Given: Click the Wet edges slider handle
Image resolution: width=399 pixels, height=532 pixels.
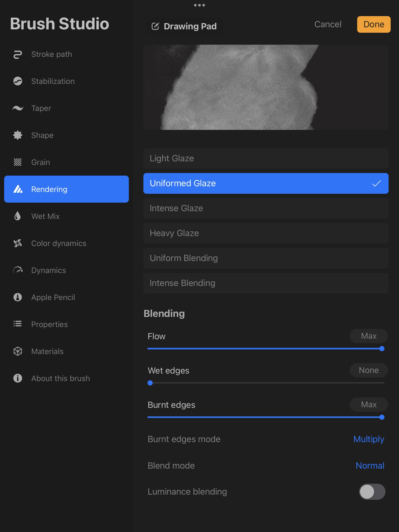Looking at the screenshot, I should (x=150, y=383).
